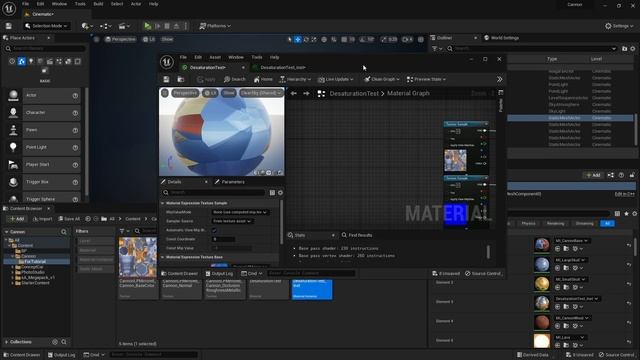
Task: Open the Tools menu in material editor
Action: coord(257,57)
